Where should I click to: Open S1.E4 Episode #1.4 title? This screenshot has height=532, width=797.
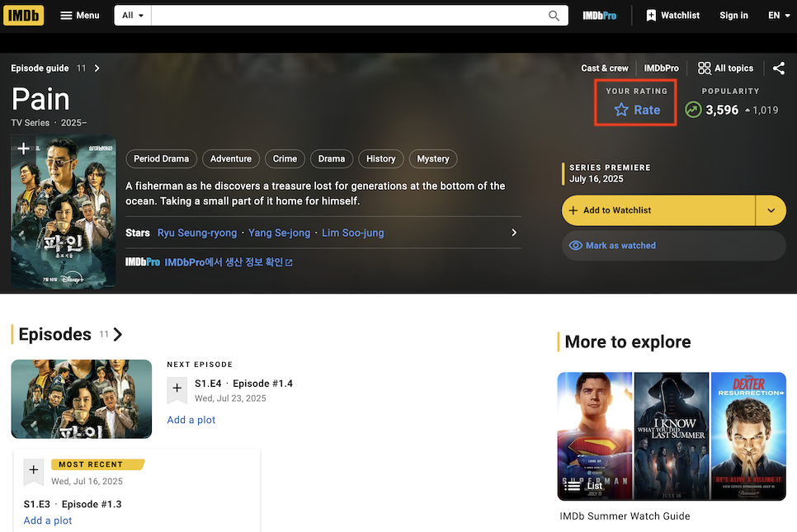point(243,384)
